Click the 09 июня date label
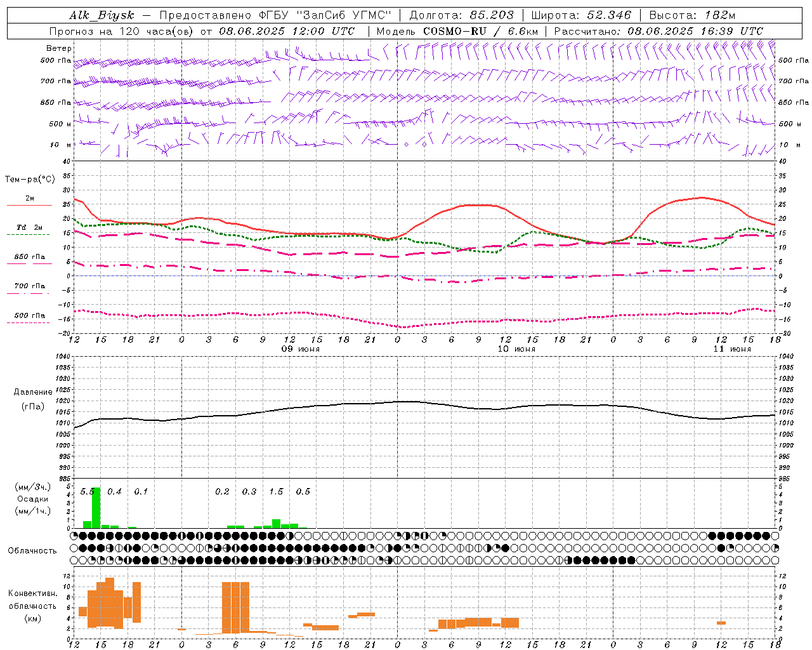The width and height of the screenshot is (812, 650). click(301, 349)
